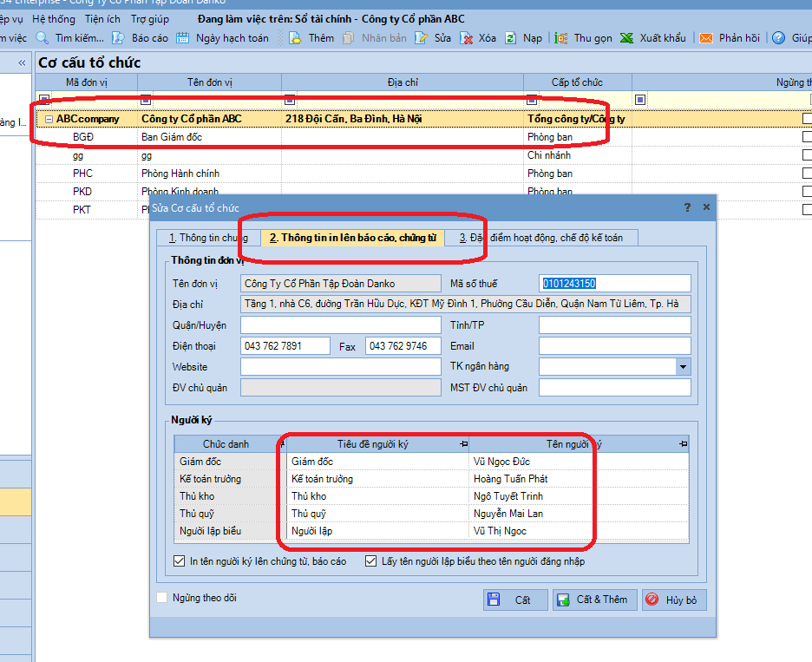Switch to tab 3. Đặc điểm hoạt động
This screenshot has height=662, width=812.
[x=541, y=238]
